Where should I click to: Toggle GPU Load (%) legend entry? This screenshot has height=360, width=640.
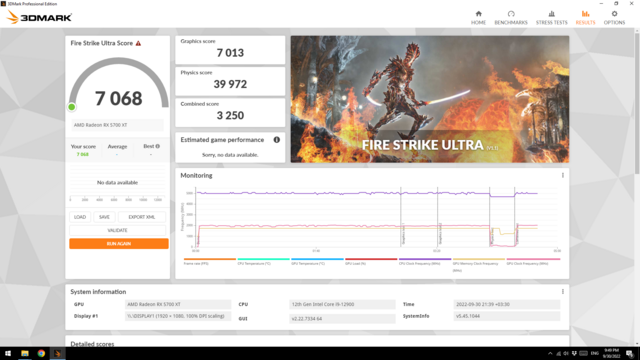(x=371, y=261)
